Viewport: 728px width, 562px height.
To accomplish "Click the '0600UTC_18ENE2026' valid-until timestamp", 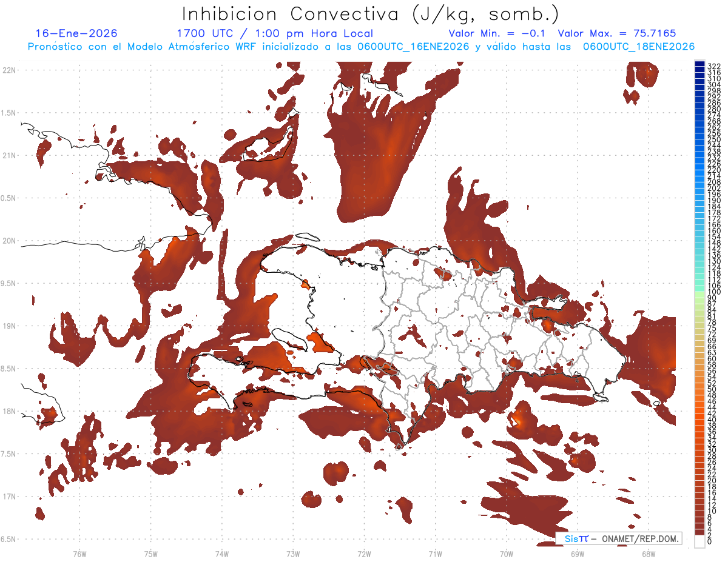I will [x=639, y=47].
